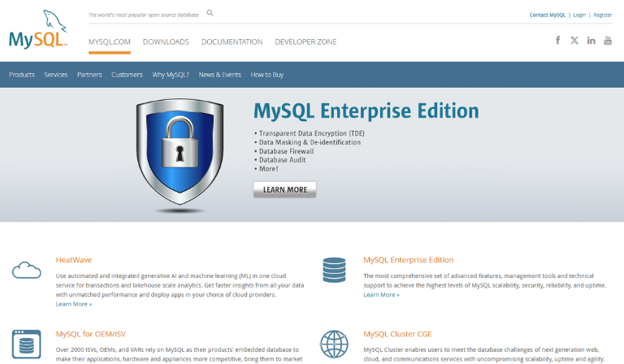Open the Products menu
This screenshot has height=364, width=624.
[22, 75]
